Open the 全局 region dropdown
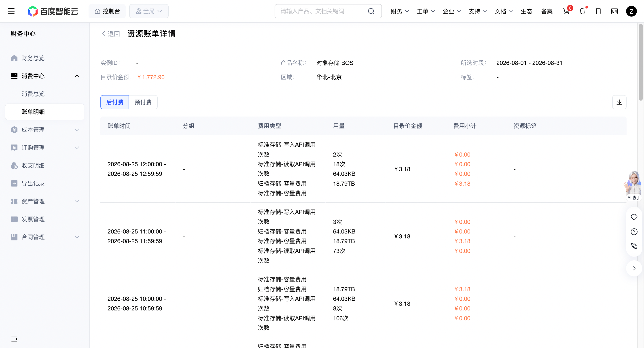Image resolution: width=644 pixels, height=348 pixels. click(x=149, y=11)
